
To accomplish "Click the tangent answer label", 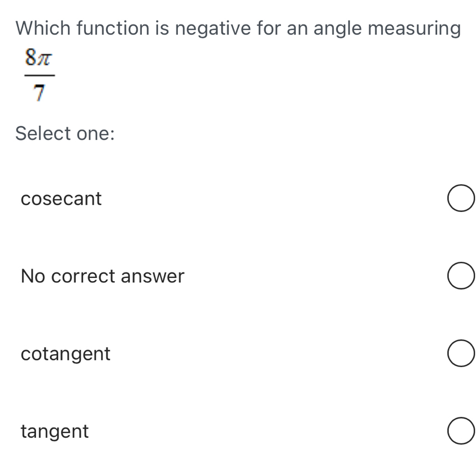I will point(54,431).
